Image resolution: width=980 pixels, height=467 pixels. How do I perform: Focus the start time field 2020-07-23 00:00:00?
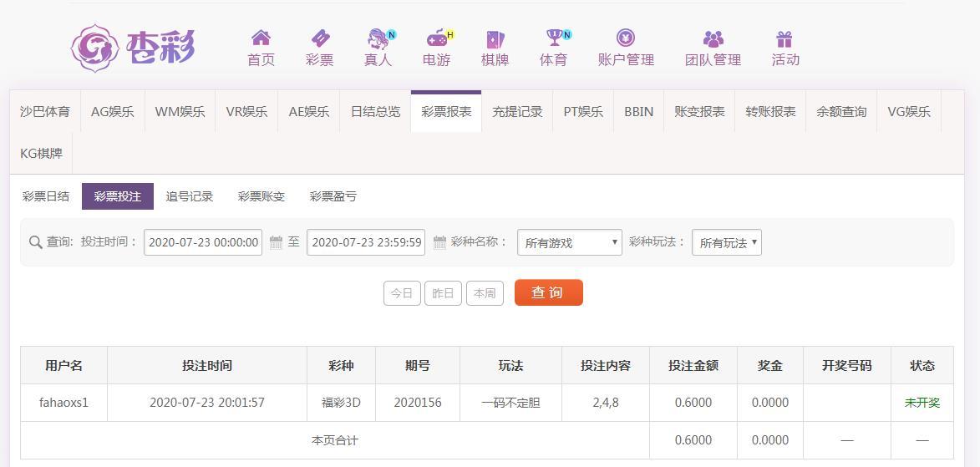(x=203, y=242)
